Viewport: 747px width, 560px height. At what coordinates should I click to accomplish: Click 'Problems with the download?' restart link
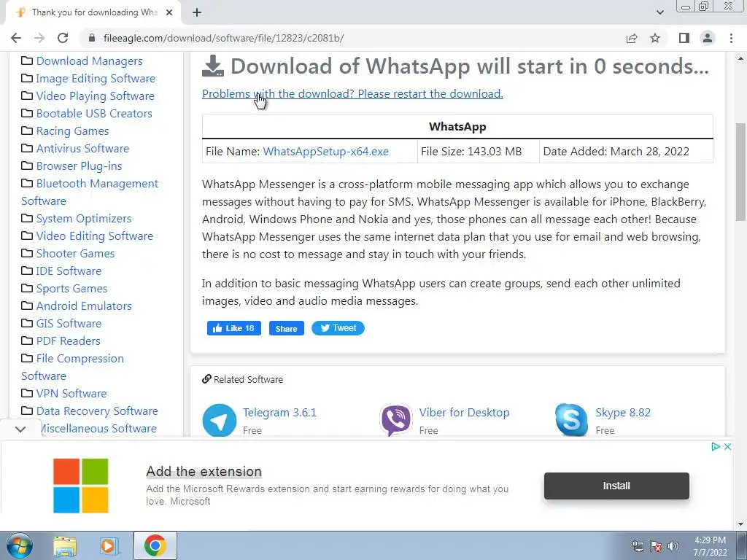pyautogui.click(x=352, y=94)
